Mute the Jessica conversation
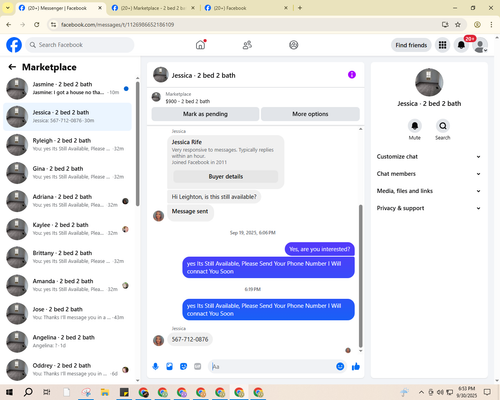This screenshot has height=400, width=500. point(415,126)
